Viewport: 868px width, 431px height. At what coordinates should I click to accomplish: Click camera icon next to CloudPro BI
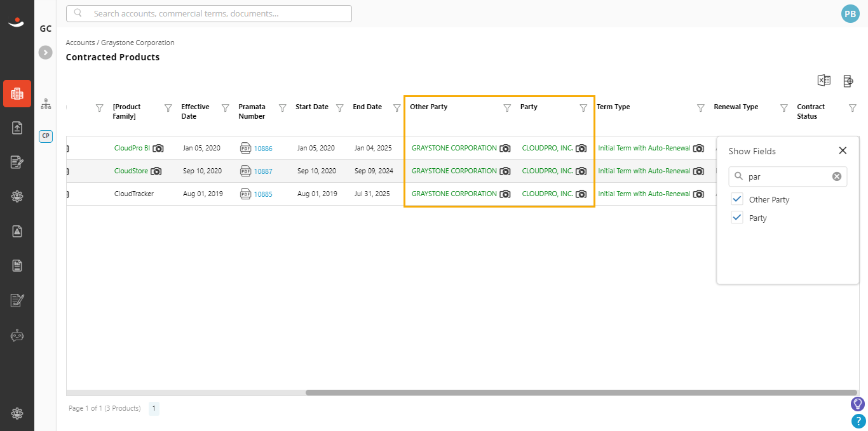pos(158,149)
